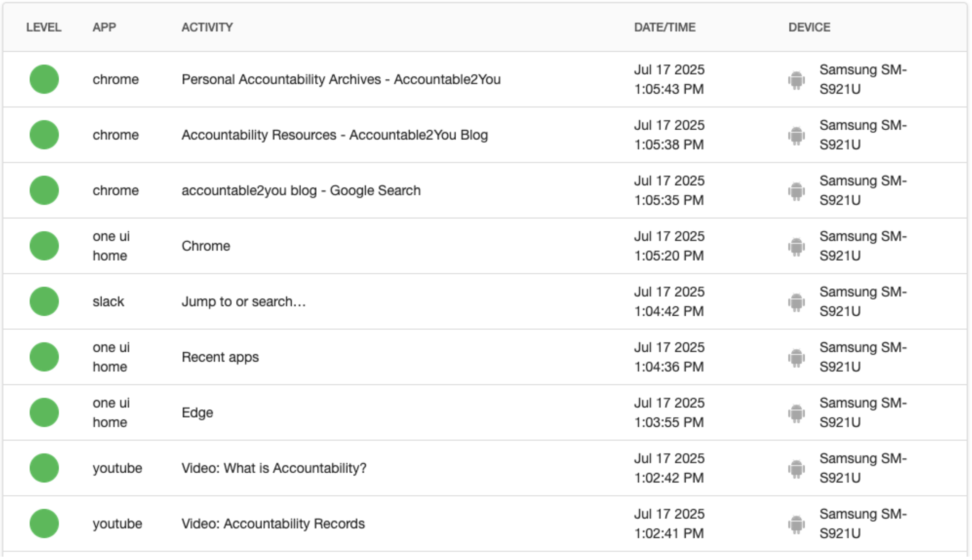Click green level dot for Recent apps row
Screen dimensions: 972x560
[44, 357]
